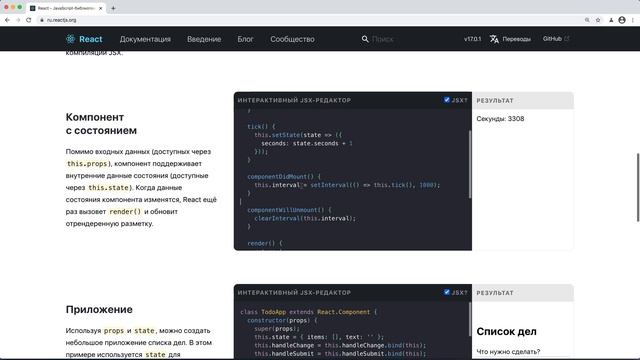Click the extension icon beside the profile avatar
The height and width of the screenshot is (360, 640).
click(611, 20)
